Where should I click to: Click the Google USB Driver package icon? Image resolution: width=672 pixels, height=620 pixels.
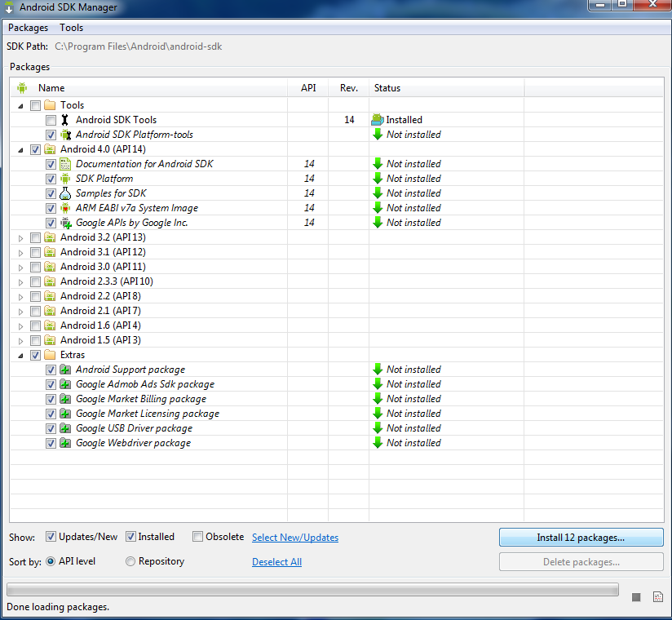(66, 427)
